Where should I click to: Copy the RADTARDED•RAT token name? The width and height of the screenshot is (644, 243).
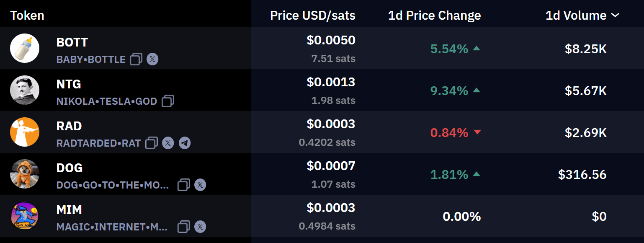(152, 143)
